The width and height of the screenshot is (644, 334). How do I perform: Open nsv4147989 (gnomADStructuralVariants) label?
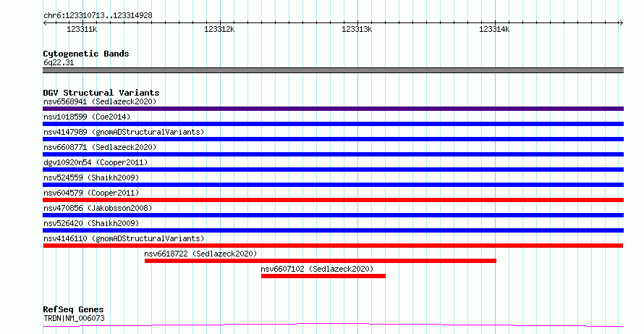pyautogui.click(x=124, y=132)
